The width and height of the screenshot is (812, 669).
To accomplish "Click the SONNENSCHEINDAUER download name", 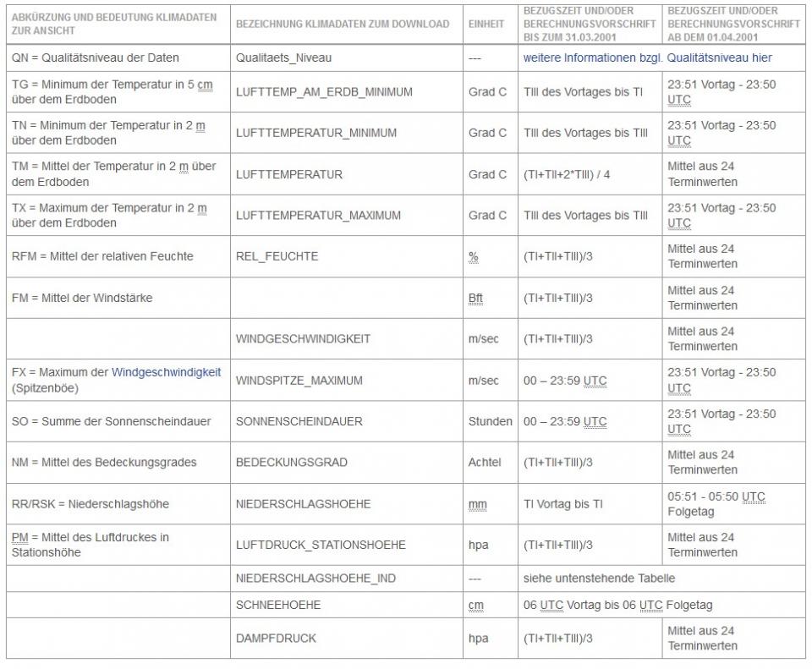I will pos(299,421).
